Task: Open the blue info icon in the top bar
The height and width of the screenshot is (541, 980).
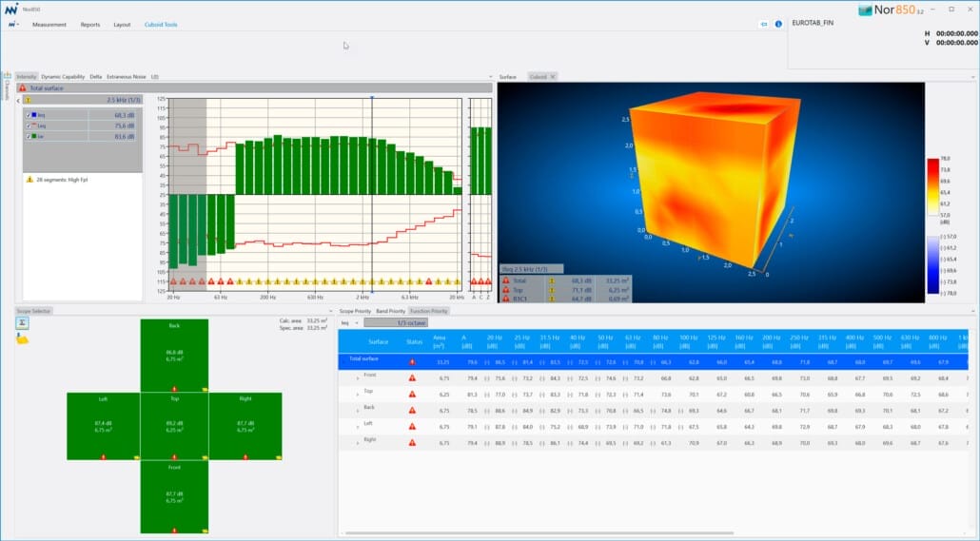Action: (778, 24)
